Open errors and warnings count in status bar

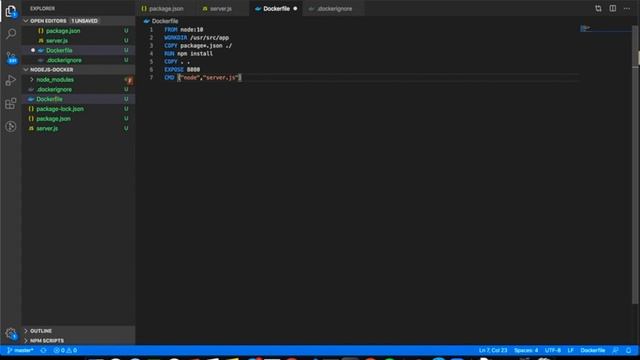coord(65,350)
